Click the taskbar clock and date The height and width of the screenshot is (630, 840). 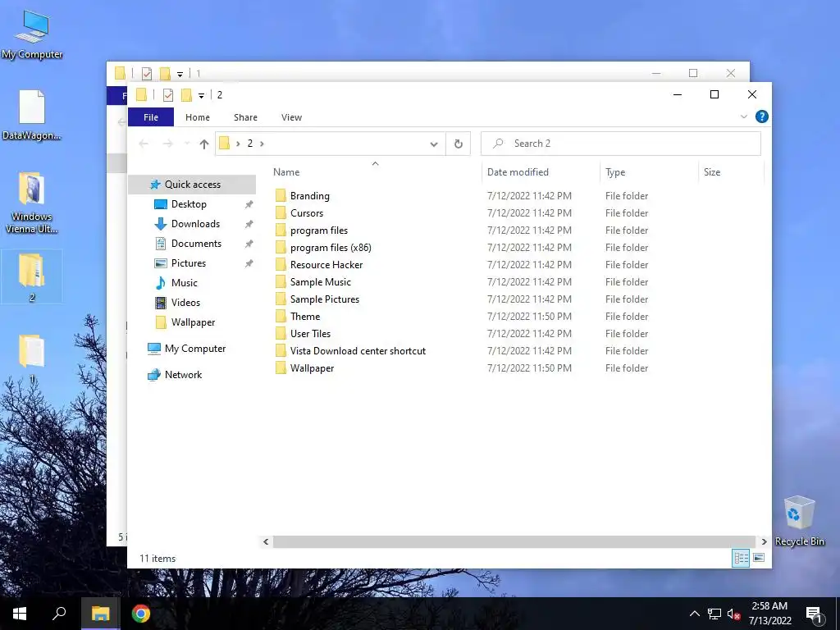[x=769, y=614]
